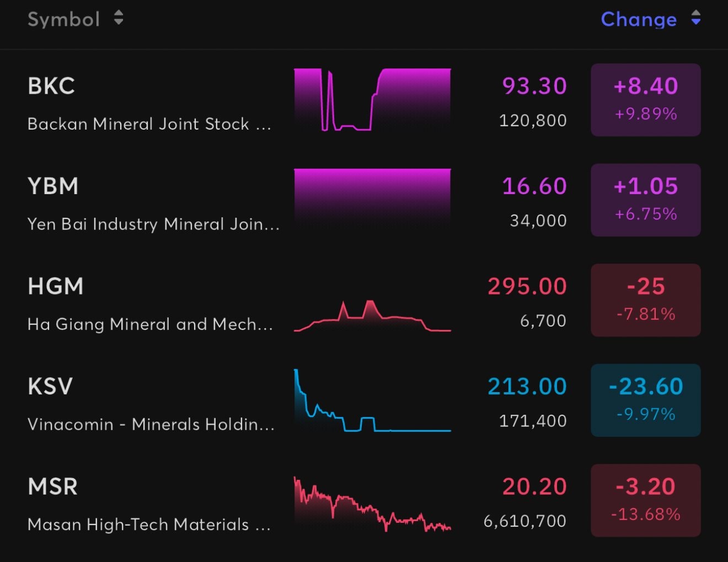Click the BKC price 93.30
728x562 pixels.
(534, 86)
